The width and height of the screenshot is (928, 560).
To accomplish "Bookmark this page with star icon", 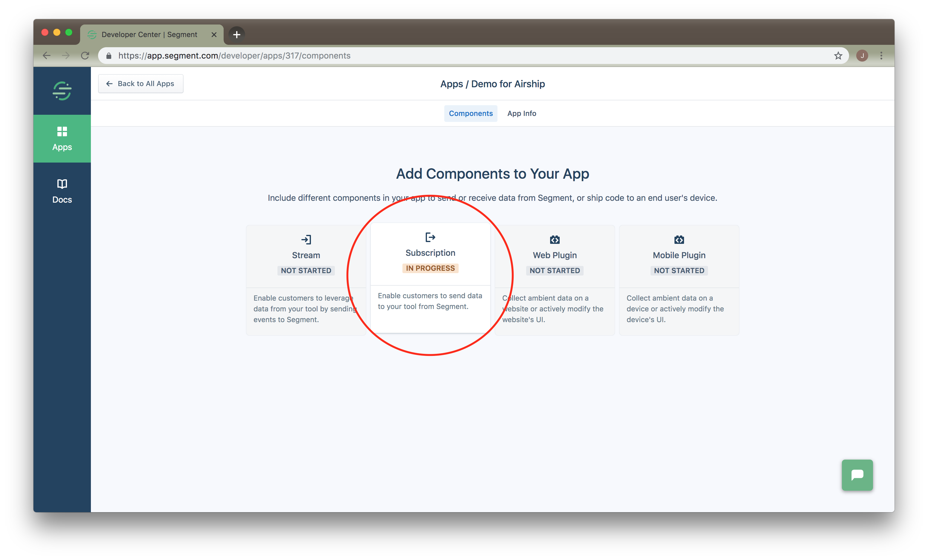I will click(x=838, y=56).
